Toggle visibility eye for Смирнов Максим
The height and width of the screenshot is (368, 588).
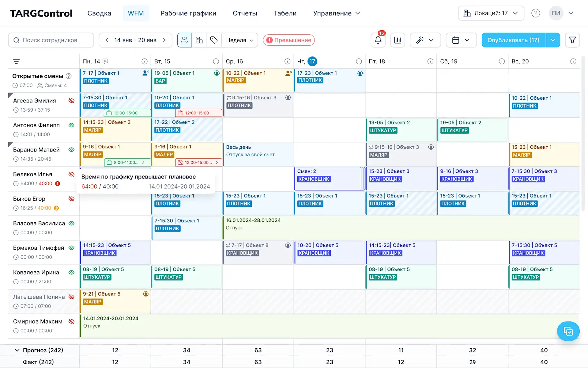[71, 321]
